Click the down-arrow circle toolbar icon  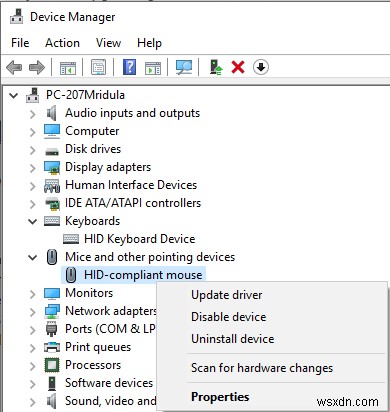[261, 67]
